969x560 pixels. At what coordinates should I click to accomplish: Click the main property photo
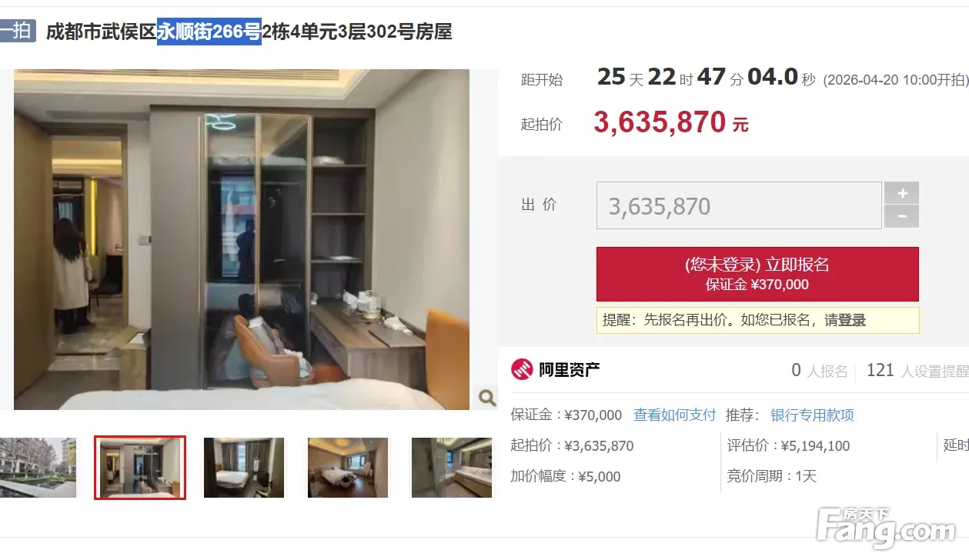coord(242,239)
